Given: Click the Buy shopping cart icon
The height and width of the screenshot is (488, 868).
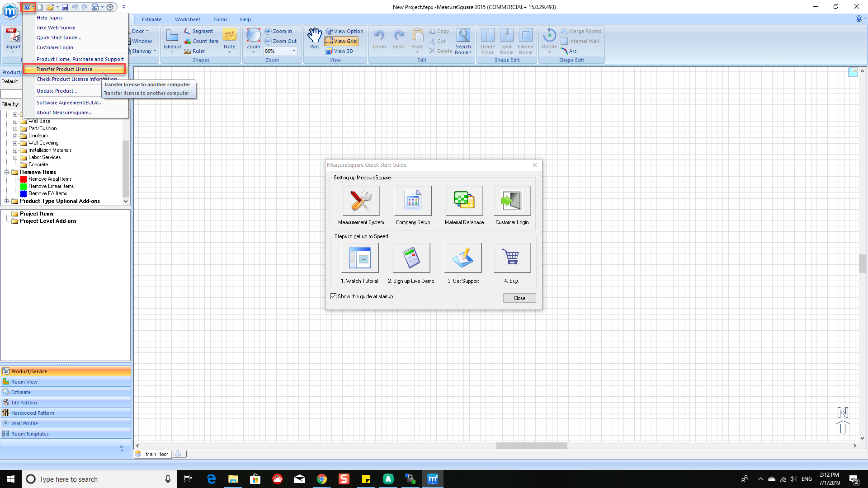Looking at the screenshot, I should pyautogui.click(x=512, y=258).
